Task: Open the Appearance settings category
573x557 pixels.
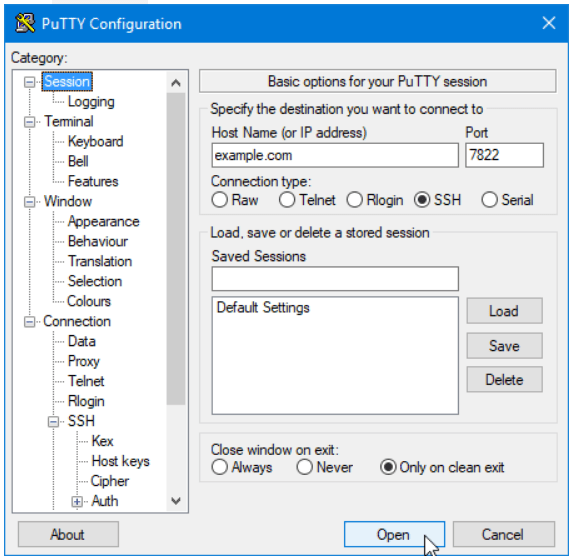Action: [103, 221]
